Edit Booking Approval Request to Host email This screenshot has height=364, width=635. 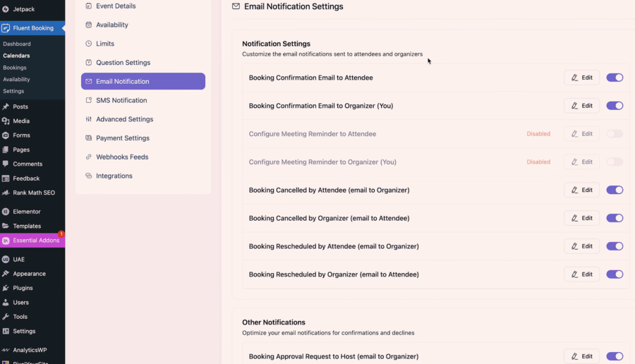coord(581,356)
